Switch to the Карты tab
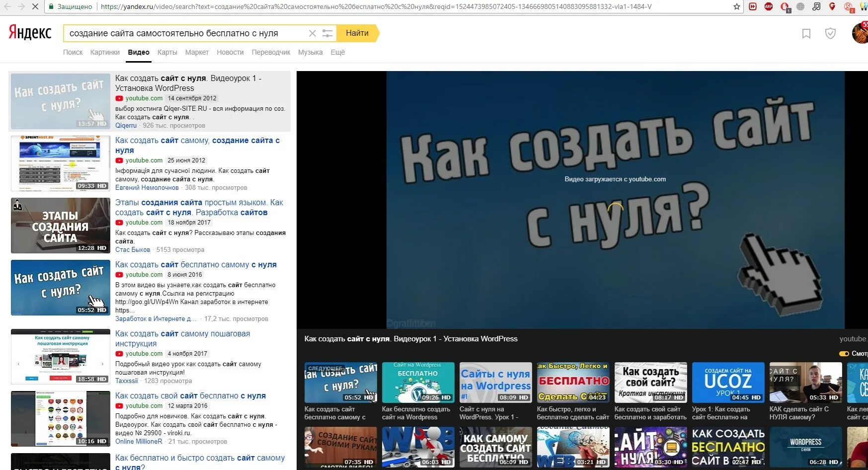Screen dimensions: 868x470 (167, 52)
